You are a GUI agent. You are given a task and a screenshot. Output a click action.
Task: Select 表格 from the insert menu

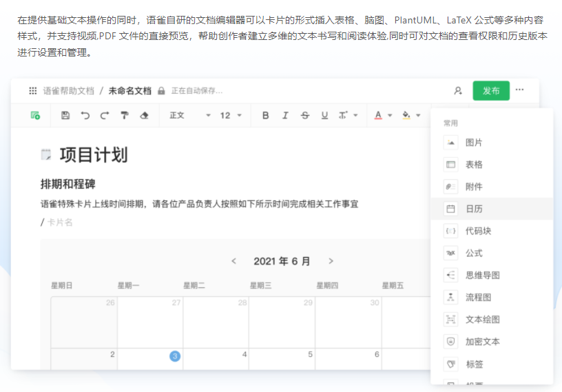492,165
